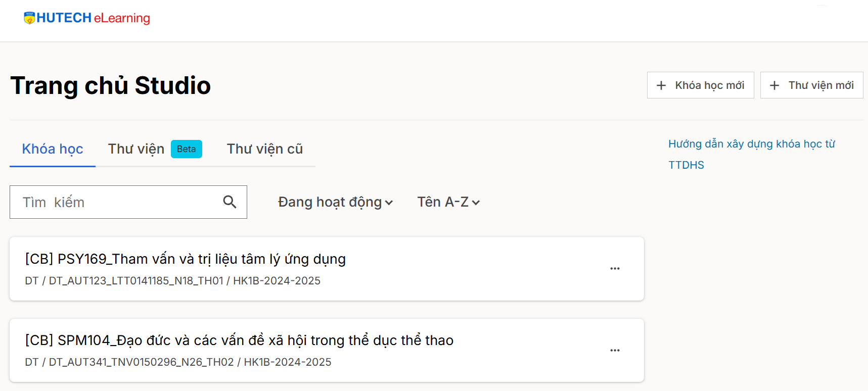This screenshot has width=868, height=391.
Task: Open the SPM104 Đạo đức course title
Action: click(x=239, y=340)
